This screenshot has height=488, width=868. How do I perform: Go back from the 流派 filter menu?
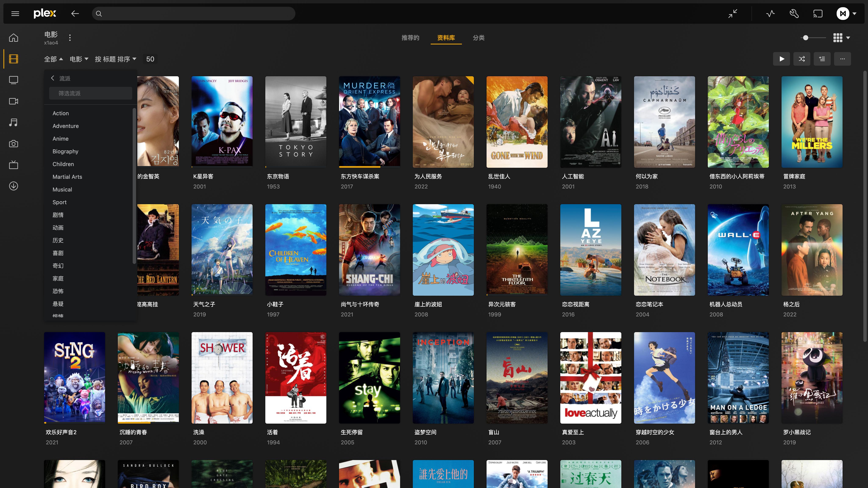pos(53,78)
